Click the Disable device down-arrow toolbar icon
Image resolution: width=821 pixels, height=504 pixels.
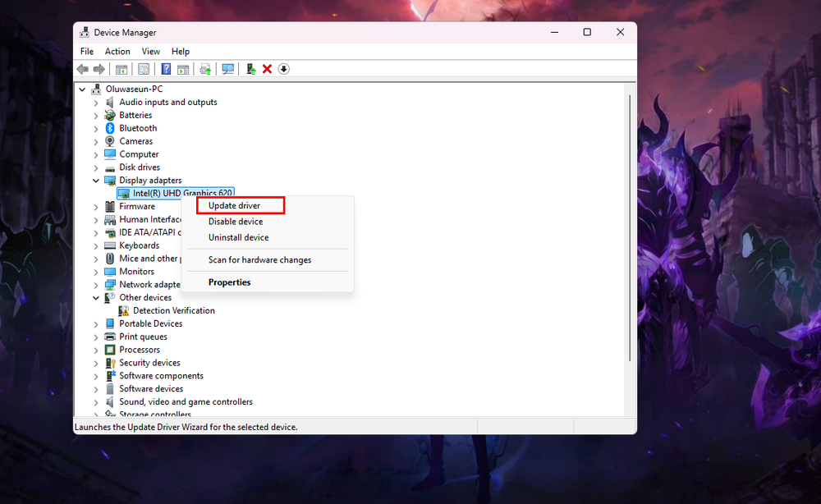click(x=284, y=69)
